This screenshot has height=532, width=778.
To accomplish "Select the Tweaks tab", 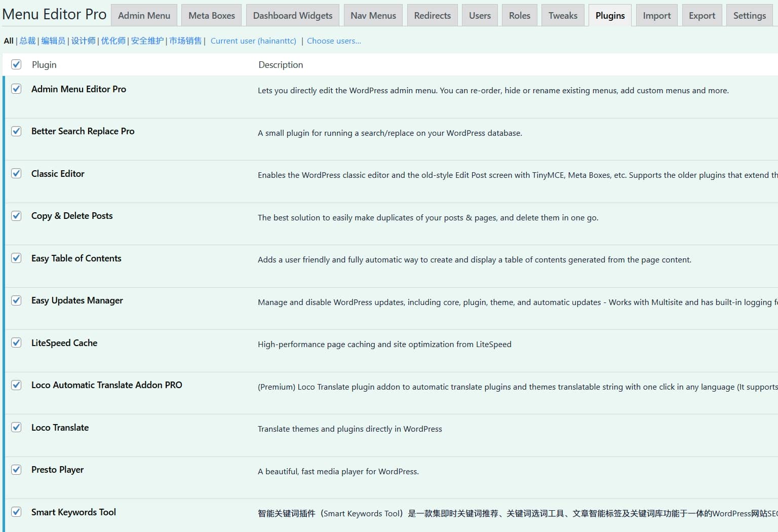I will coord(563,16).
